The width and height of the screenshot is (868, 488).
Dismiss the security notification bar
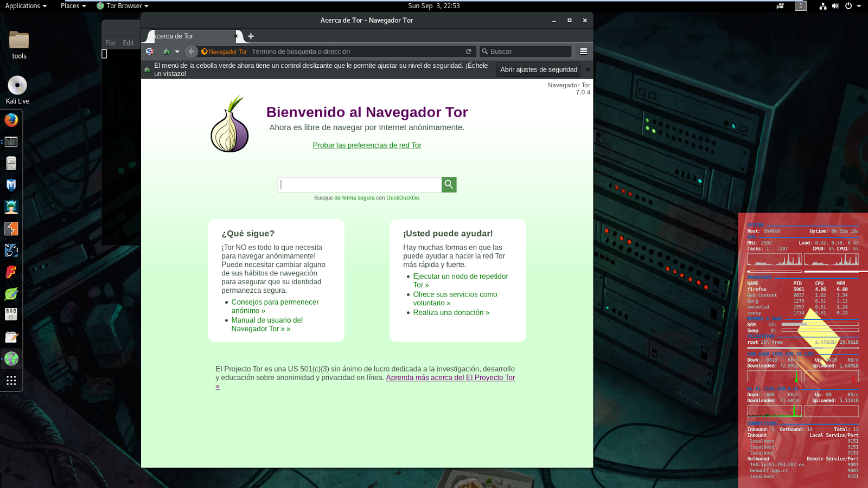pyautogui.click(x=588, y=69)
